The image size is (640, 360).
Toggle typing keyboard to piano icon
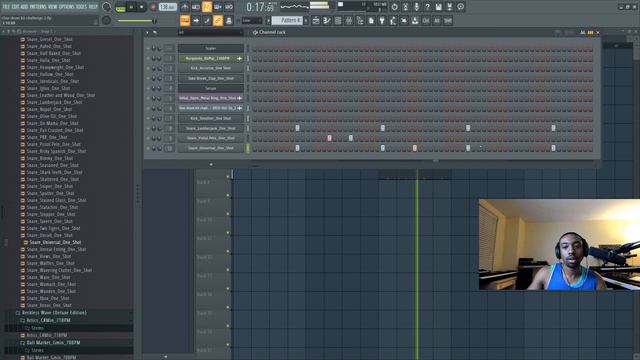click(x=185, y=20)
